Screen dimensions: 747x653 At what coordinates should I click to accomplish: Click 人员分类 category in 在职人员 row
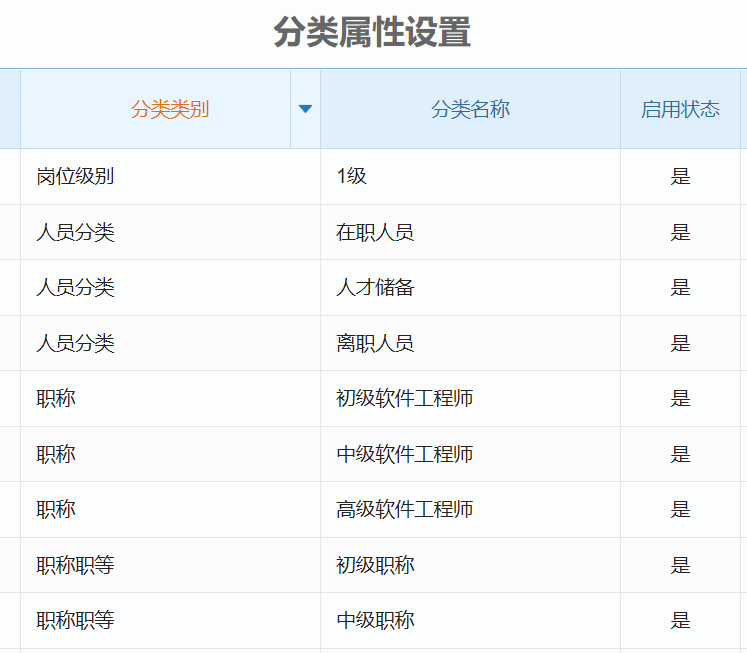(x=75, y=233)
